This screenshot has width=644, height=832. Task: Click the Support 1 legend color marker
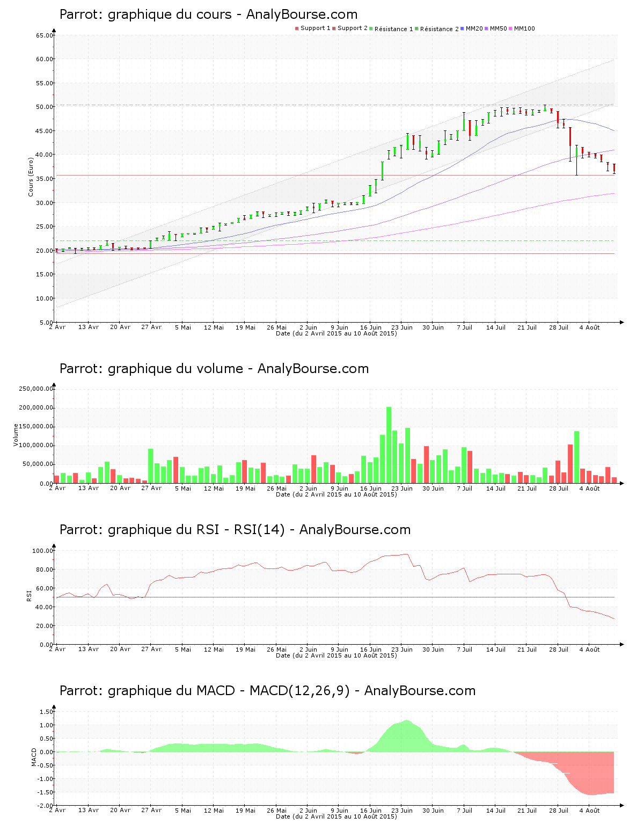pyautogui.click(x=297, y=28)
